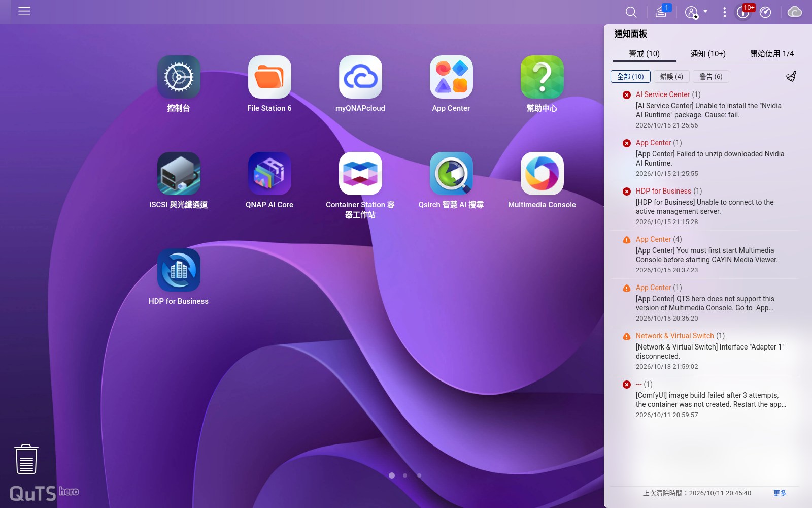
Task: Switch to the 通知 (10+) tab
Action: [708, 54]
